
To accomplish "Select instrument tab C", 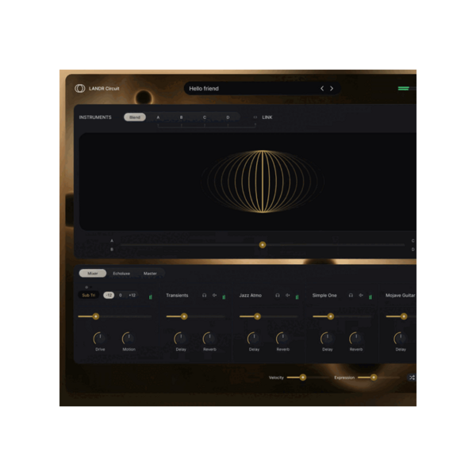I will (205, 117).
